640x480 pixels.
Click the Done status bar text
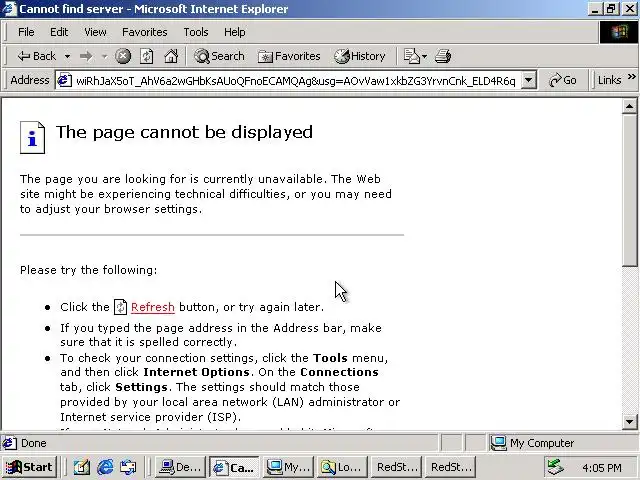(33, 443)
